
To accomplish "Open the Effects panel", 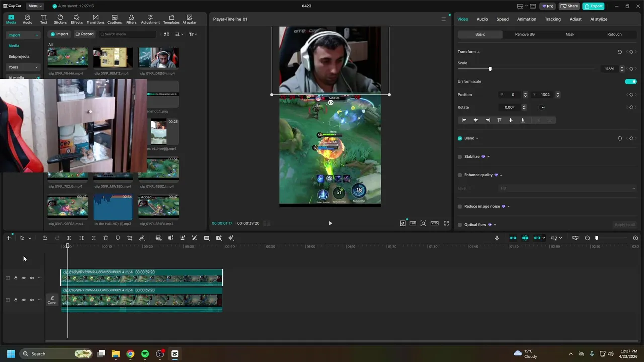I will pos(76,19).
